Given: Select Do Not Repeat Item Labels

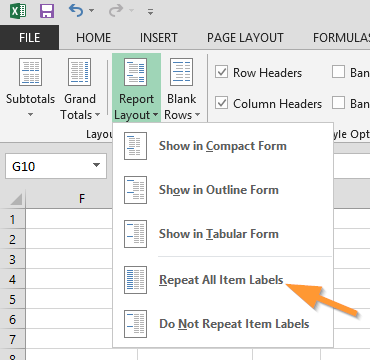Looking at the screenshot, I should coord(223,324).
